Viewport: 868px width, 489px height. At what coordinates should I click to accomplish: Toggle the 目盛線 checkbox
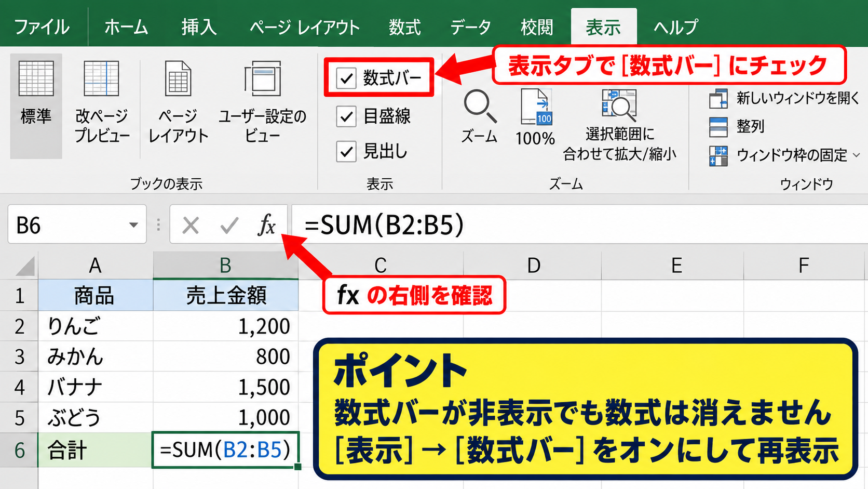(346, 116)
